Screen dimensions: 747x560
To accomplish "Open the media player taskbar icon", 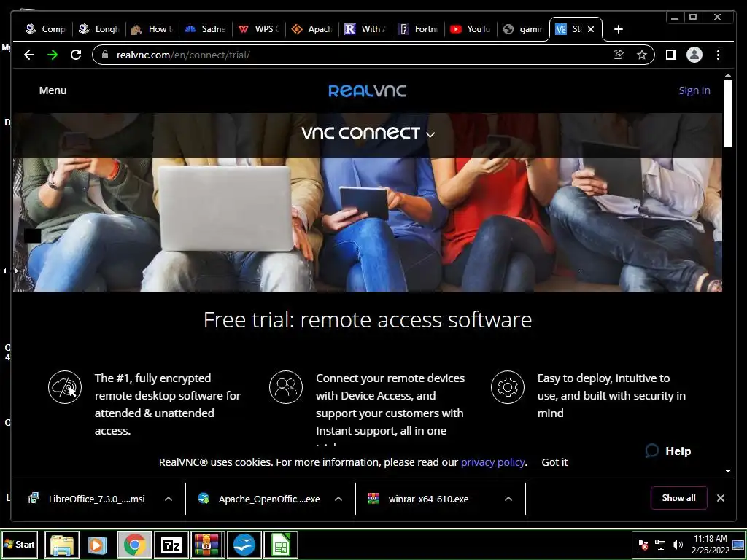I will [98, 545].
